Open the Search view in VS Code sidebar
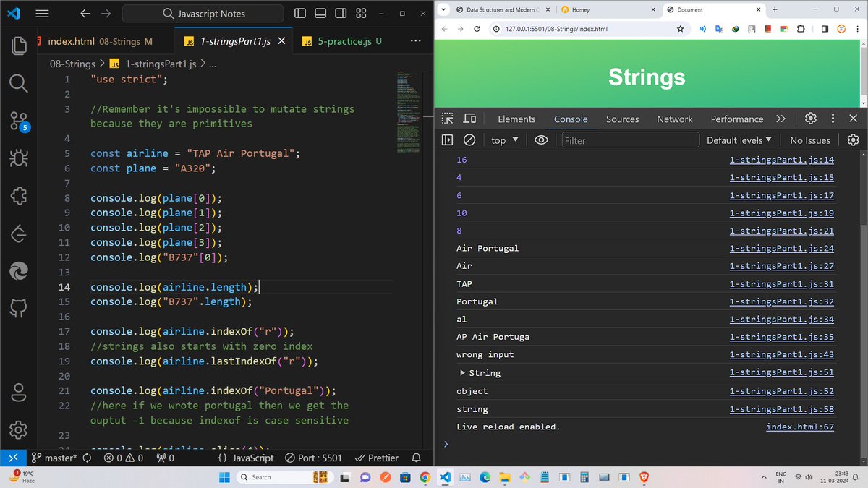The image size is (868, 488). tap(18, 82)
